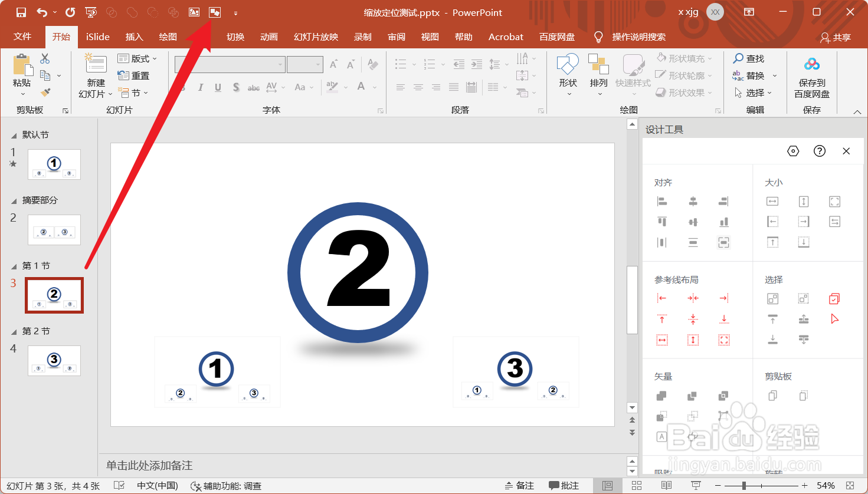This screenshot has width=868, height=494.
Task: Cut selection with the scissors icon
Action: pyautogui.click(x=45, y=58)
